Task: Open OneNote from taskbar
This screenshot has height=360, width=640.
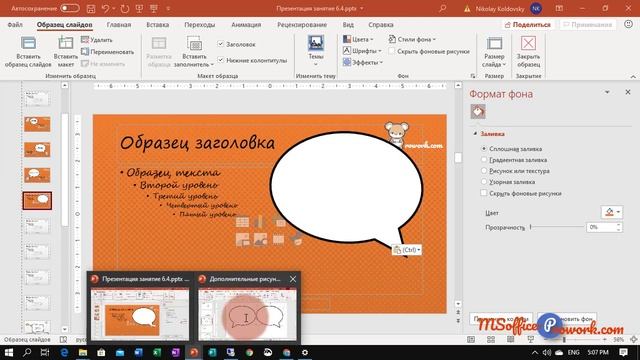Action: coord(176,352)
